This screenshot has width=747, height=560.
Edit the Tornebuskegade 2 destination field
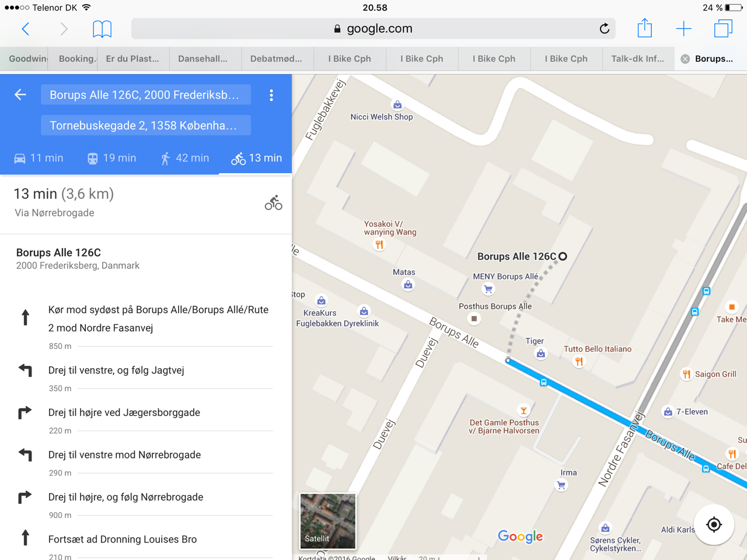(145, 125)
